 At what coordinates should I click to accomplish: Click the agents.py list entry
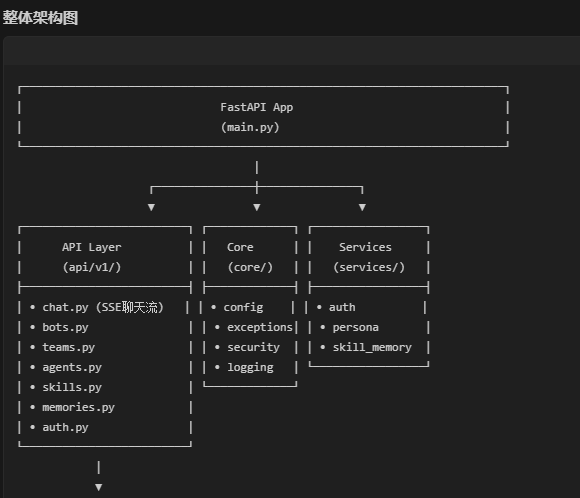click(72, 367)
